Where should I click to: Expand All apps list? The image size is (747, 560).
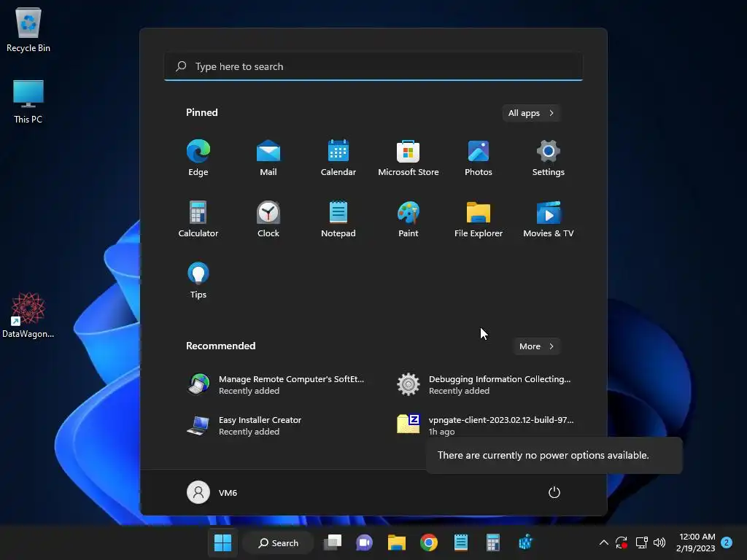pos(531,113)
